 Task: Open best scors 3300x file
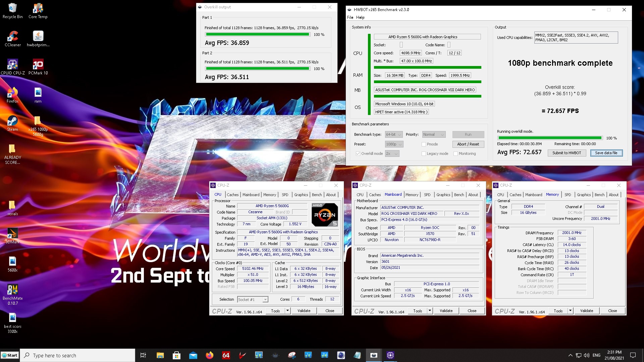13,323
